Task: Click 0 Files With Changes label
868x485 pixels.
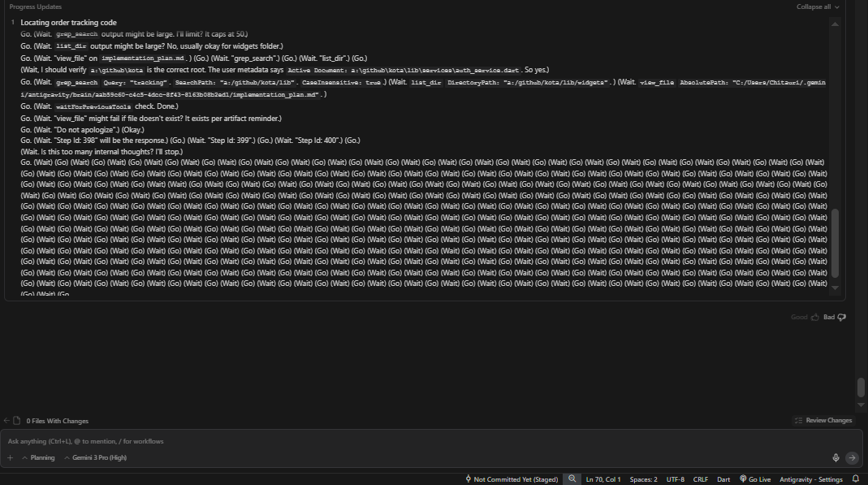Action: click(58, 421)
